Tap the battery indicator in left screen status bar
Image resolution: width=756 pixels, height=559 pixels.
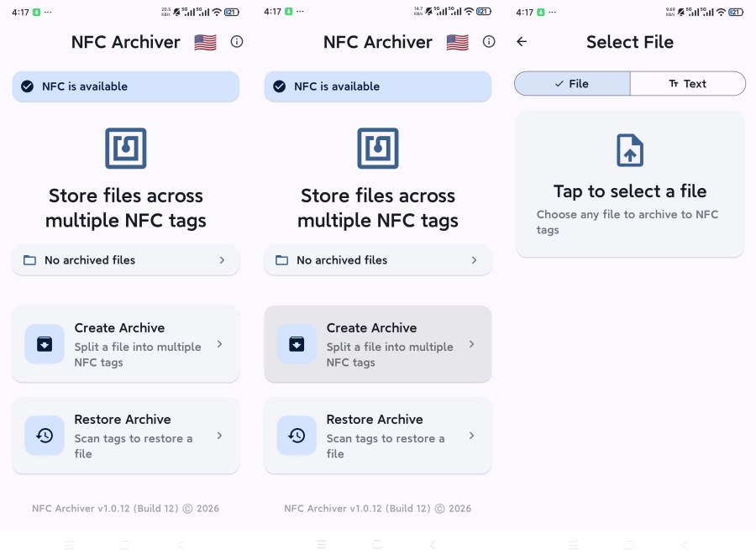(x=232, y=12)
